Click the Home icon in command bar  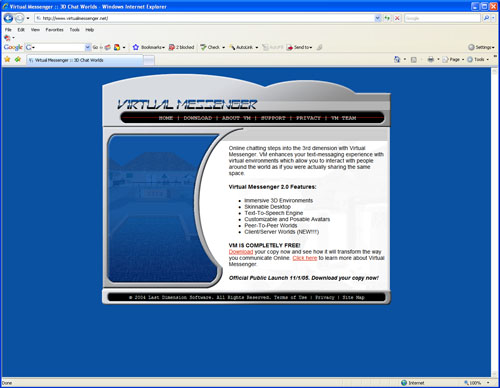click(397, 59)
